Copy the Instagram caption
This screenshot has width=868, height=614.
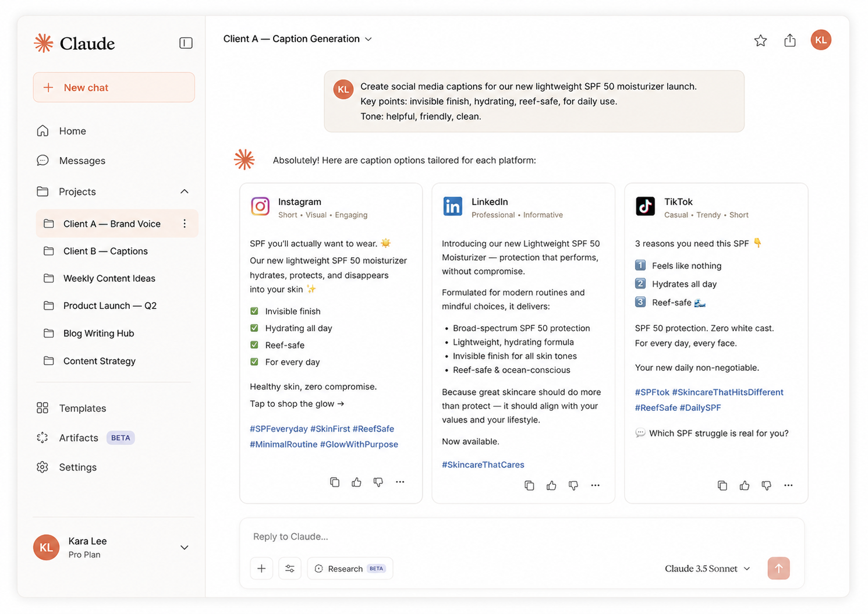335,482
